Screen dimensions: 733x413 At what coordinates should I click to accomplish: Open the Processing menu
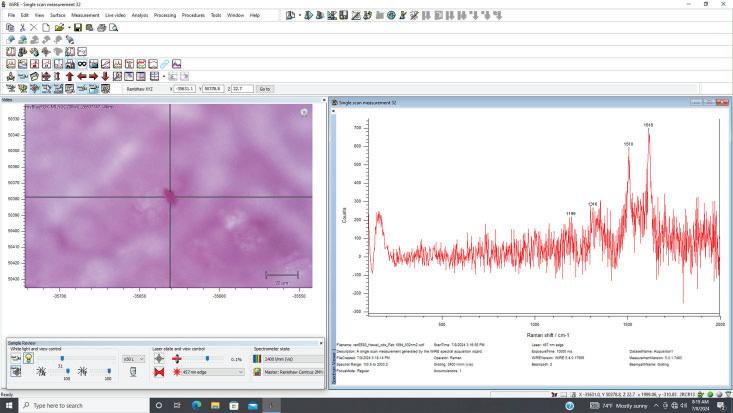(165, 15)
